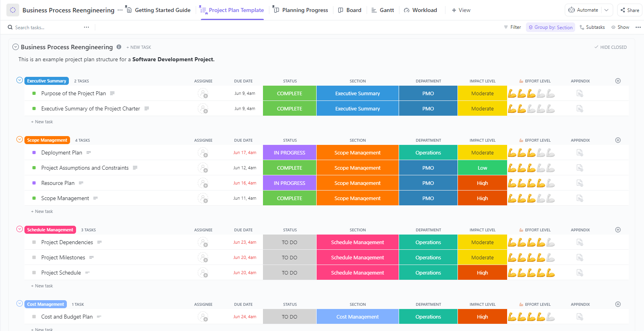Click the workspace logo icon at top left
The width and height of the screenshot is (644, 331).
pyautogui.click(x=13, y=10)
